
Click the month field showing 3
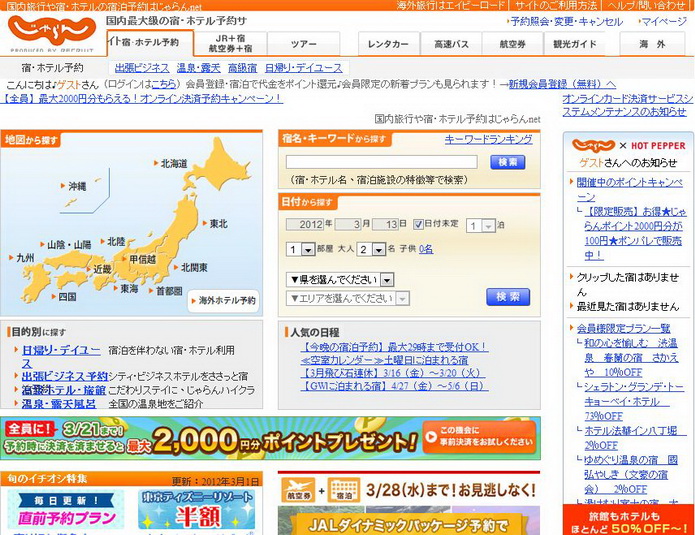click(349, 224)
